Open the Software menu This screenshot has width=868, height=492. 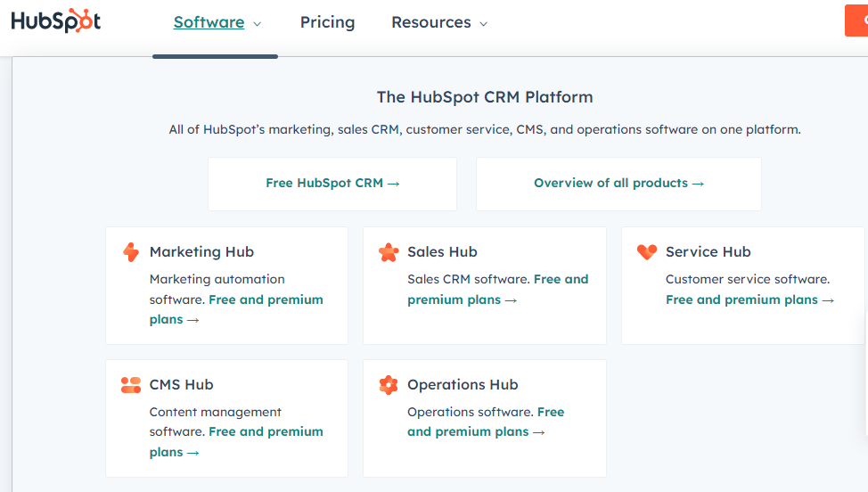click(209, 22)
